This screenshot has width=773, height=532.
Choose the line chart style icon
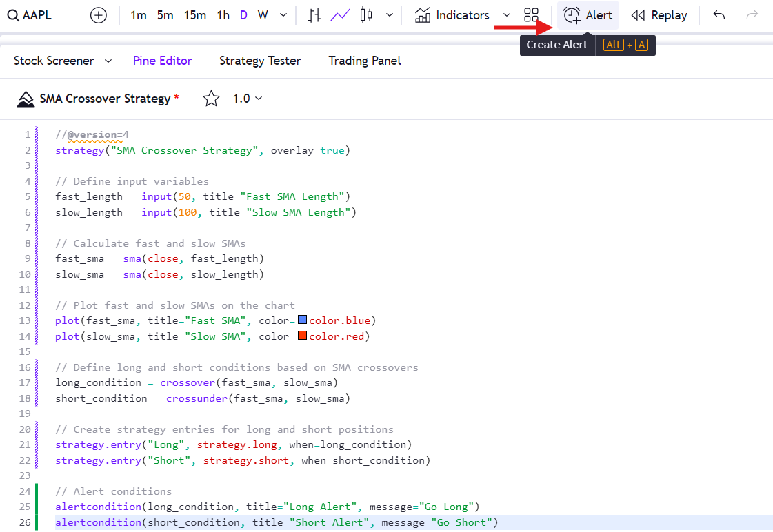pyautogui.click(x=340, y=15)
